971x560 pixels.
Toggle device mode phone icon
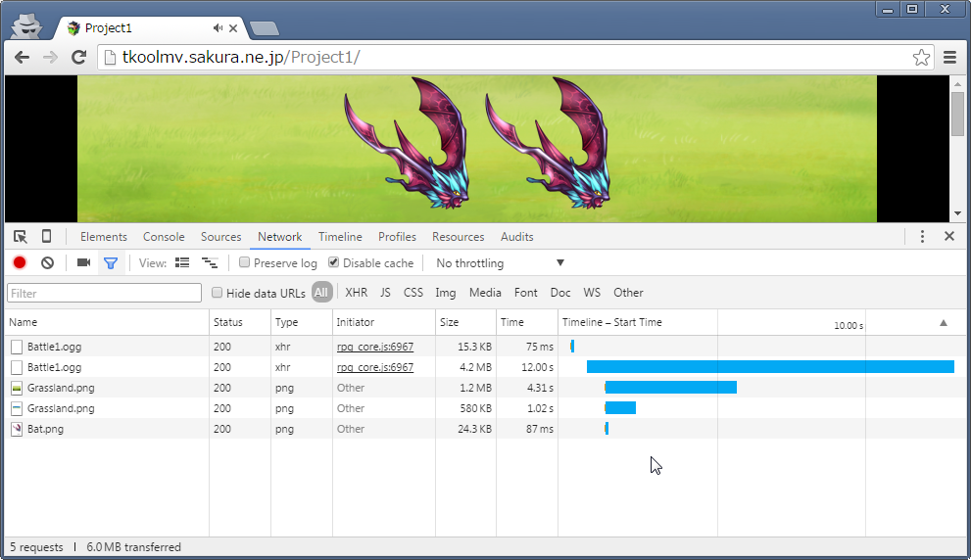(x=46, y=236)
